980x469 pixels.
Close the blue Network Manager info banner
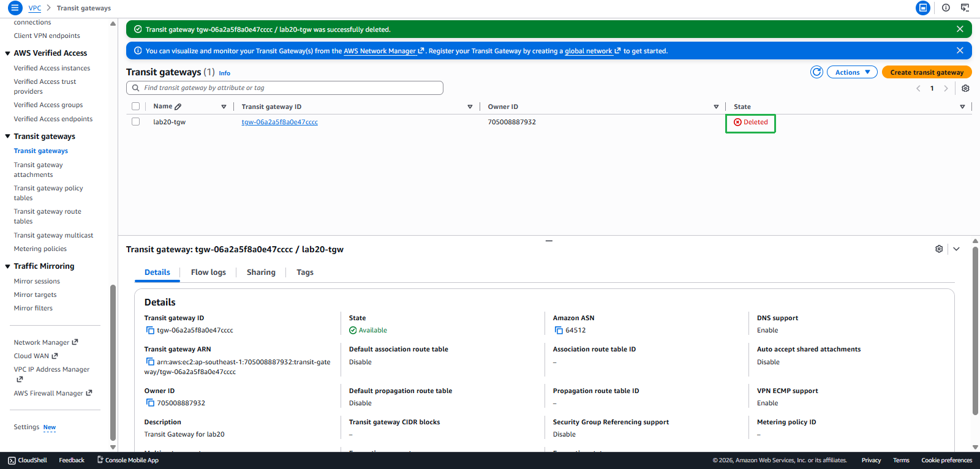(x=960, y=51)
